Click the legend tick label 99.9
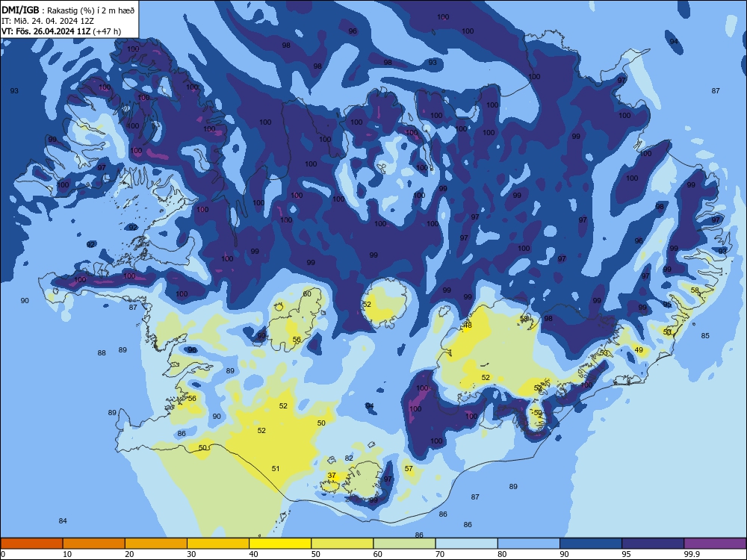 click(x=691, y=554)
